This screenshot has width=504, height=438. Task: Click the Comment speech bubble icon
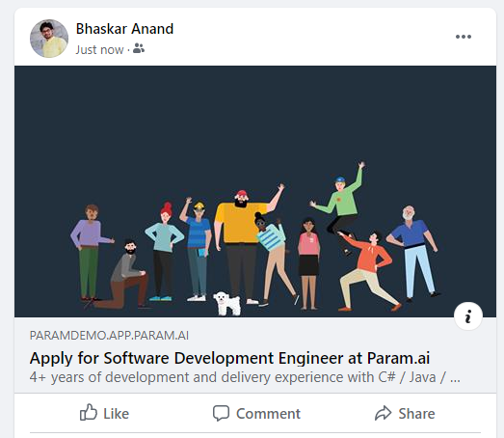pos(221,413)
